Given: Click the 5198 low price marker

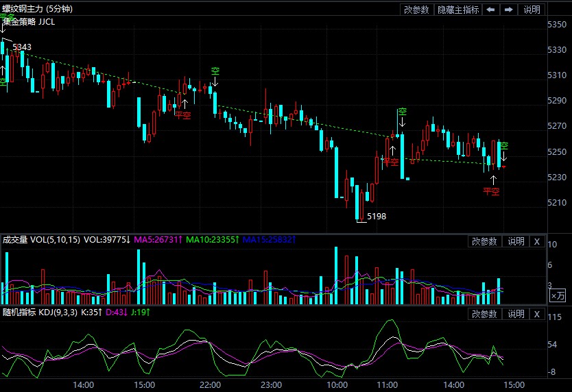Looking at the screenshot, I should pos(377,217).
